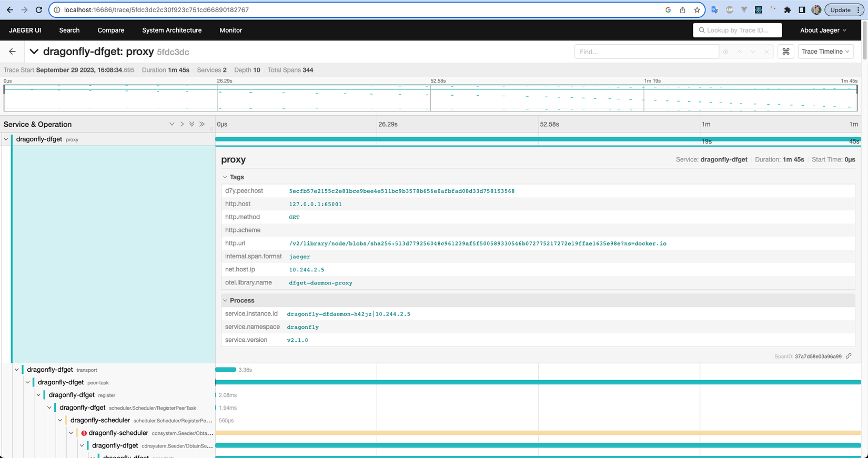Viewport: 868px width, 458px height.
Task: Bookmark this page with the star icon
Action: (697, 10)
